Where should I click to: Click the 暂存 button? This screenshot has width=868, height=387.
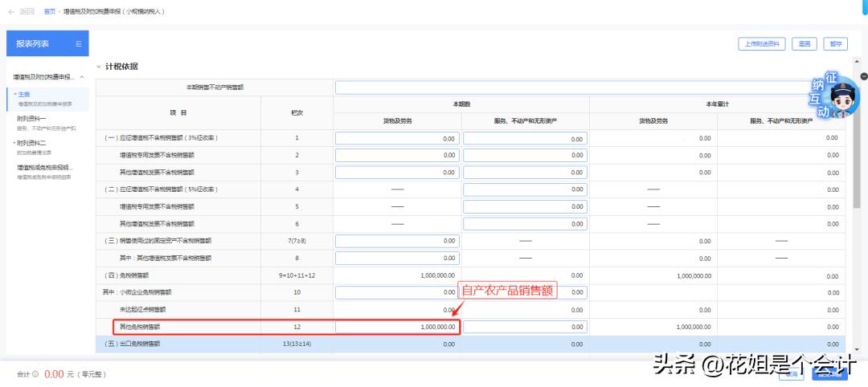pyautogui.click(x=835, y=44)
